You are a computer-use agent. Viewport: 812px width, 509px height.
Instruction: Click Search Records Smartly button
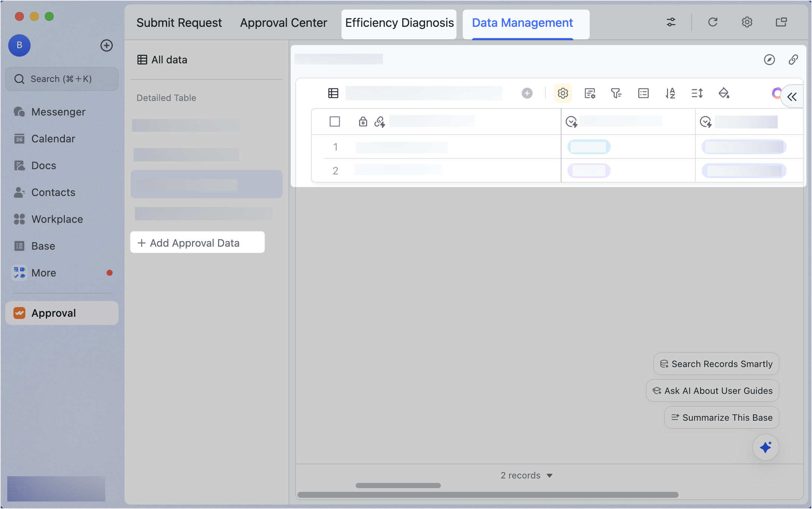click(x=716, y=364)
